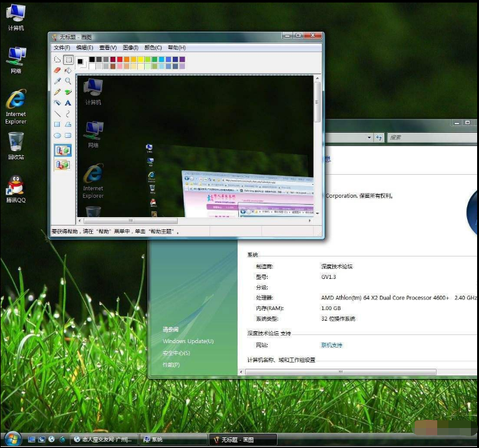This screenshot has height=448, width=479.
Task: Pick the Pencil tool
Action: point(57,92)
